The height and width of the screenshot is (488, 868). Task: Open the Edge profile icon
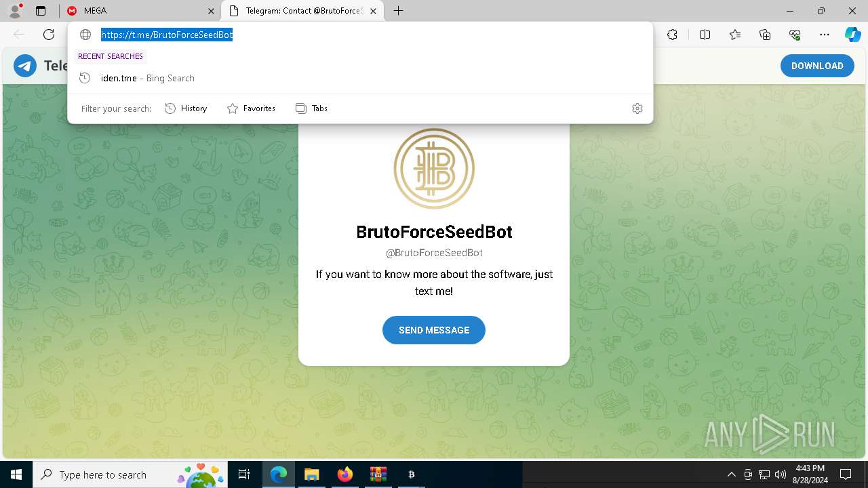15,11
